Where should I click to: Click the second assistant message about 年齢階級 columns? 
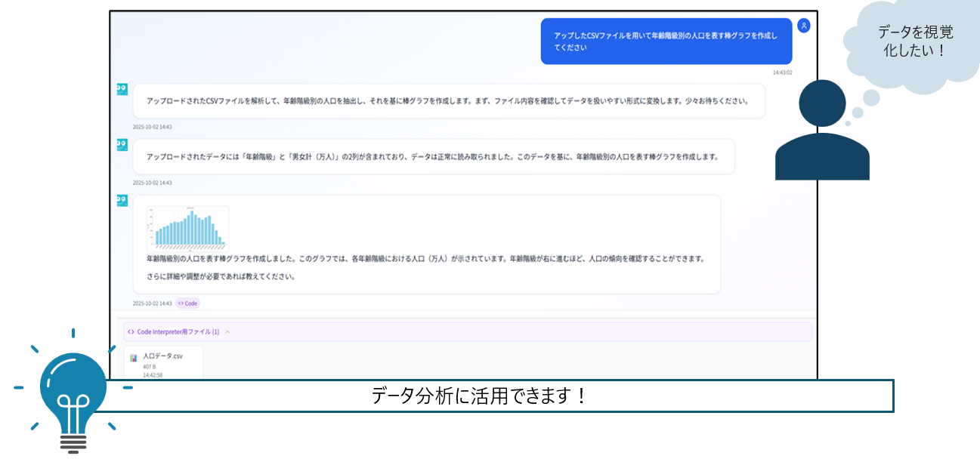[432, 157]
